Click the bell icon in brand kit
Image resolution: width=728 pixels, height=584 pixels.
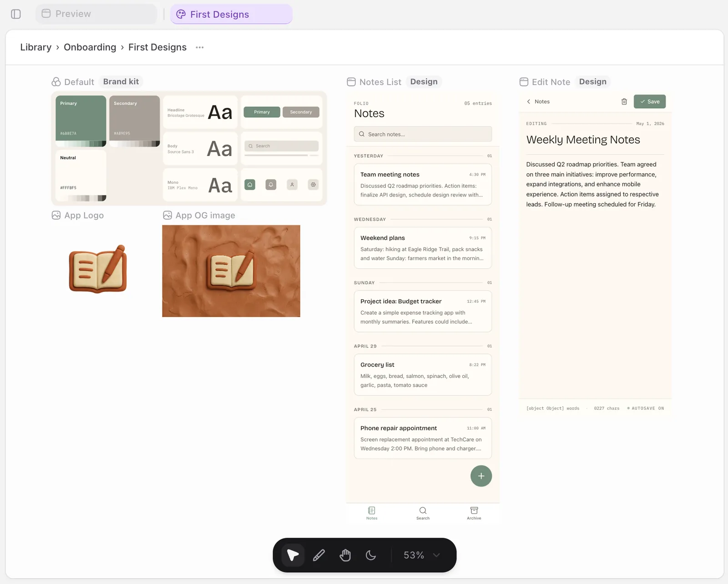(271, 185)
